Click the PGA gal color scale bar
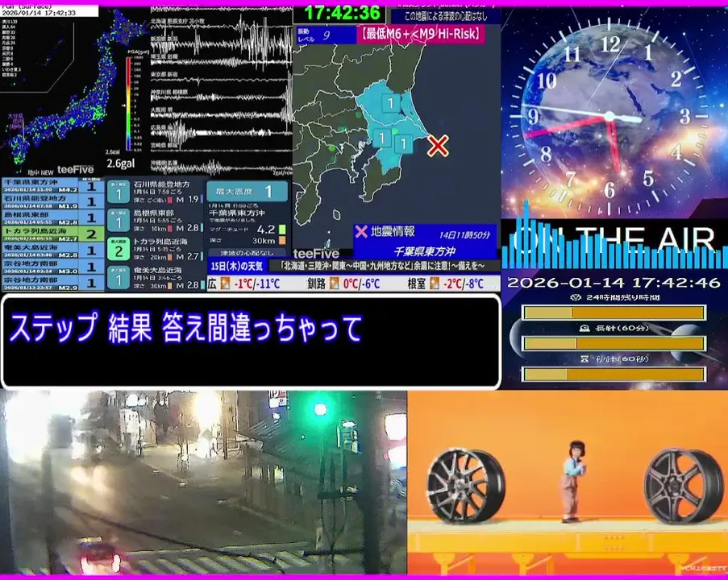 click(x=128, y=103)
